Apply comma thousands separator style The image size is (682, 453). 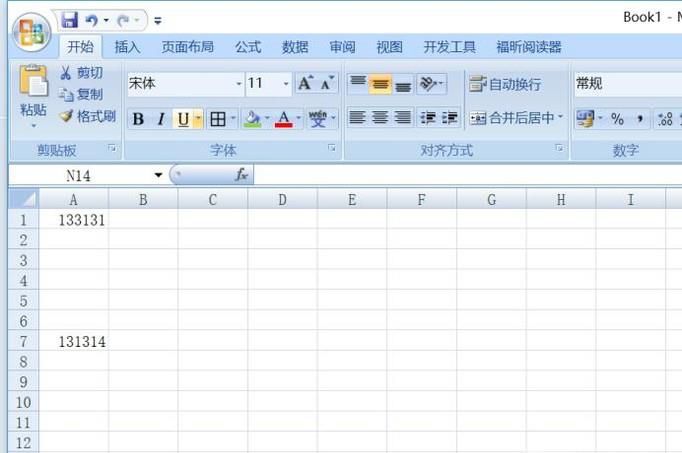click(x=640, y=118)
